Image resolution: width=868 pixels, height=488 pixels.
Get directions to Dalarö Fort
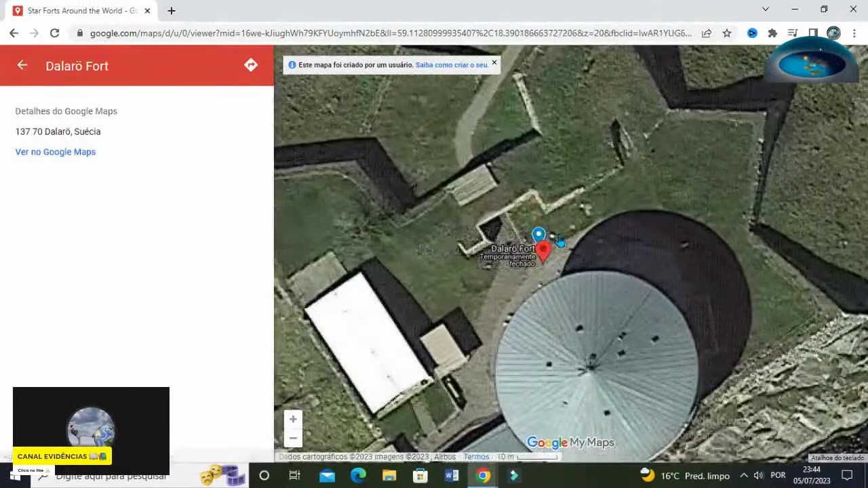[251, 65]
